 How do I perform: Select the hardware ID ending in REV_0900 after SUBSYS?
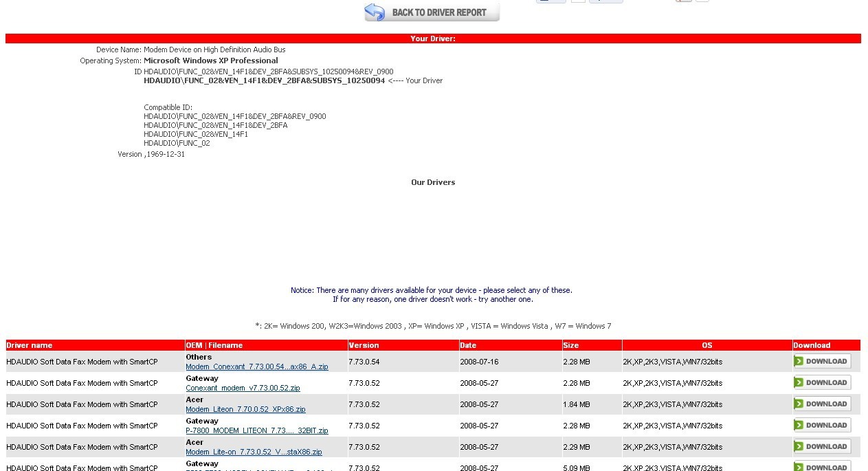pyautogui.click(x=269, y=72)
